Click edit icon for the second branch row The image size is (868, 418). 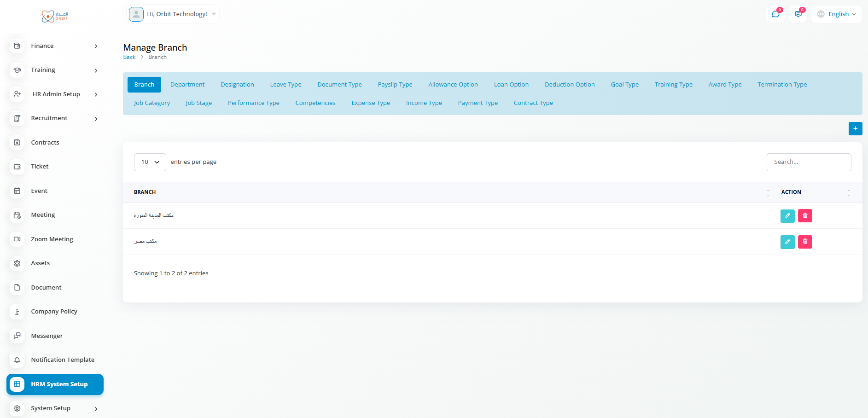click(787, 242)
